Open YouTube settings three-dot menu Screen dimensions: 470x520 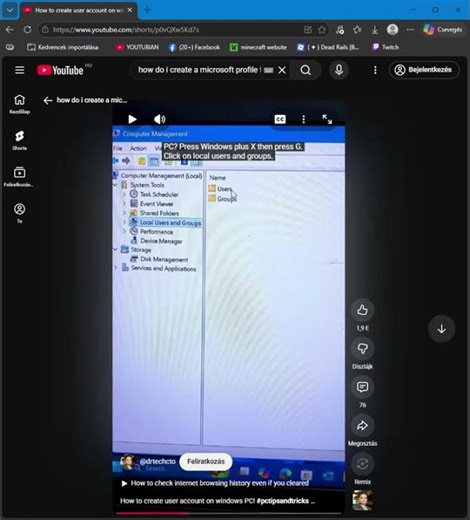pyautogui.click(x=375, y=70)
